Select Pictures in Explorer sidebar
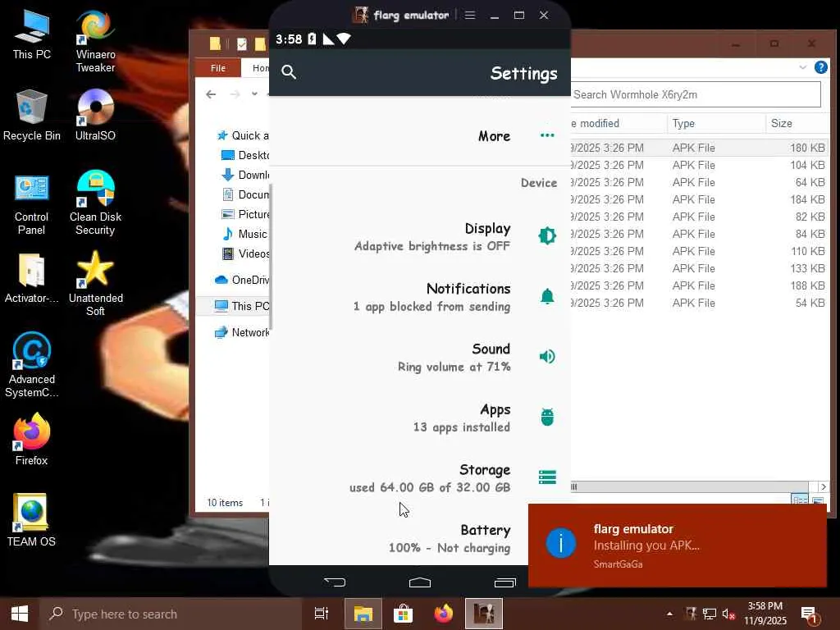840x630 pixels. [x=245, y=214]
